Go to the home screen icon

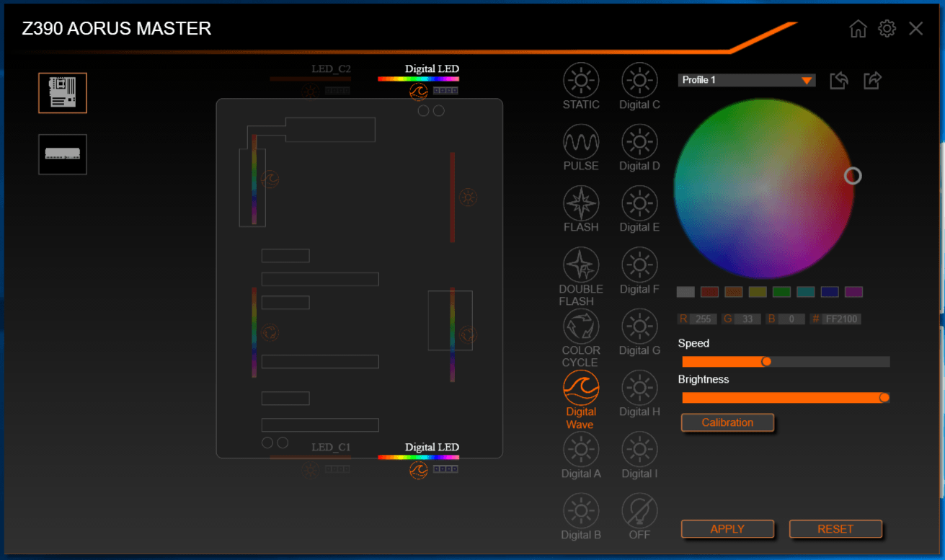(x=858, y=29)
